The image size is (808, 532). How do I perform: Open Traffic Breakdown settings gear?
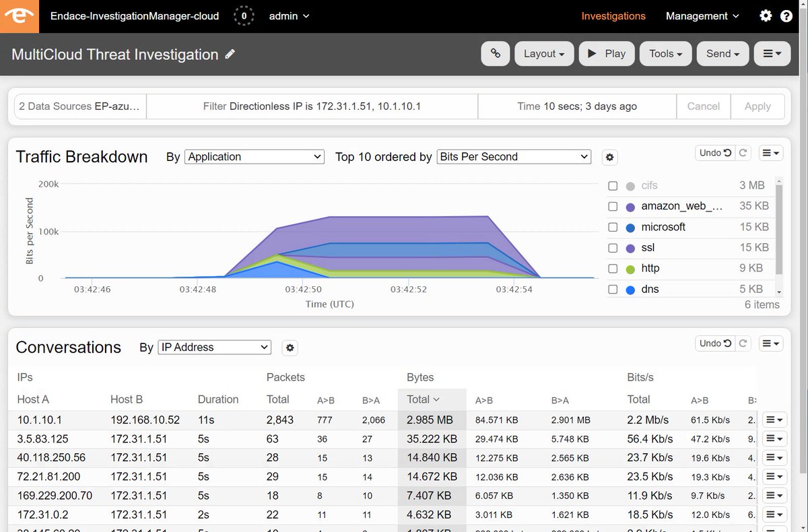(x=609, y=157)
